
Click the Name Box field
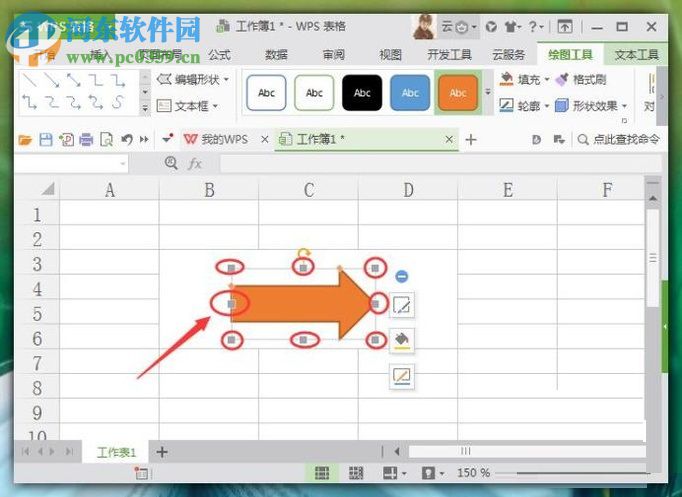pos(71,164)
